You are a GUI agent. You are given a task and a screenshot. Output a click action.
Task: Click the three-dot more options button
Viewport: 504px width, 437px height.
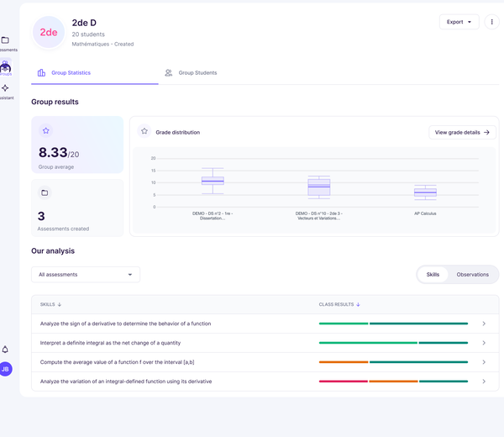pyautogui.click(x=492, y=22)
